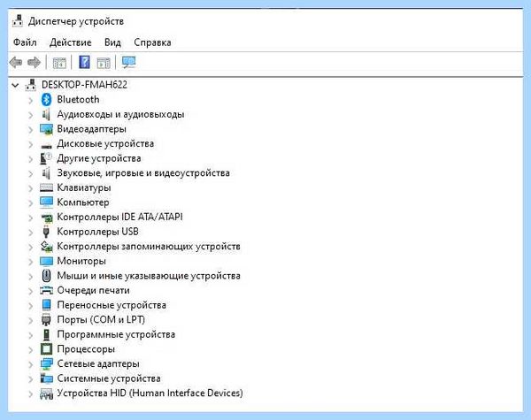531x420 pixels.
Task: Click the Другие устройства unknown device icon
Action: [x=46, y=158]
